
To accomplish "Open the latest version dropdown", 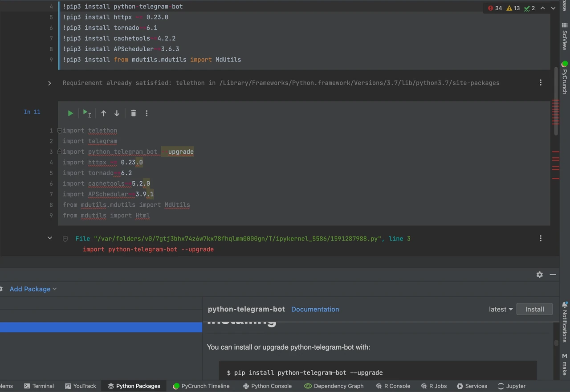I will tap(501, 309).
